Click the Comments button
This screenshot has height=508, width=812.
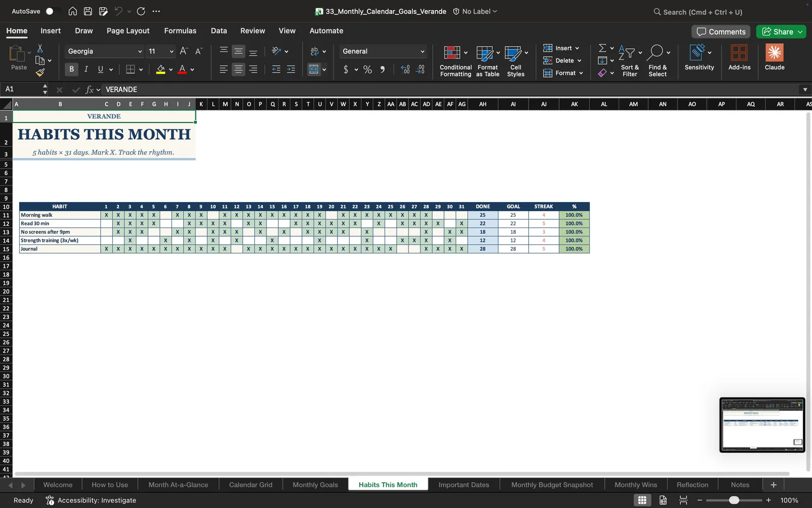(721, 31)
